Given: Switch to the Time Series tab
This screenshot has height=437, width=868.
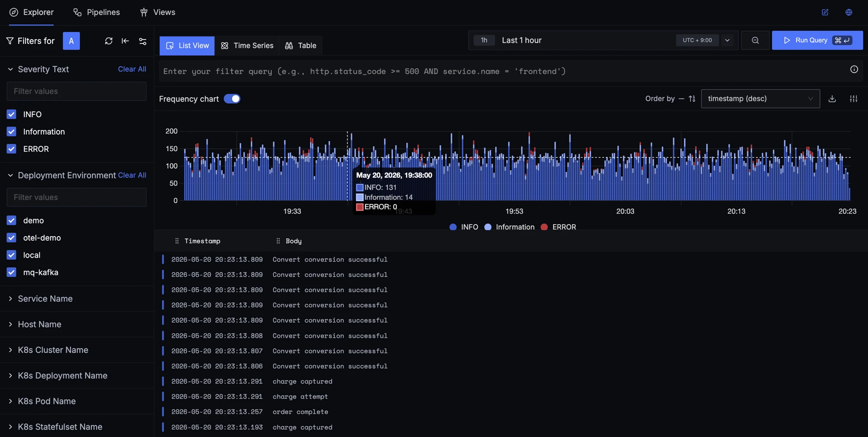Looking at the screenshot, I should (x=247, y=46).
